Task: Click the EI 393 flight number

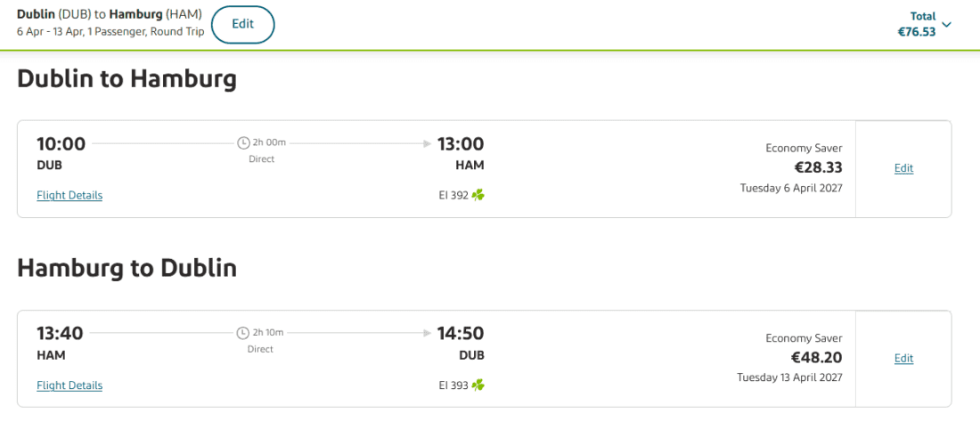Action: point(453,385)
